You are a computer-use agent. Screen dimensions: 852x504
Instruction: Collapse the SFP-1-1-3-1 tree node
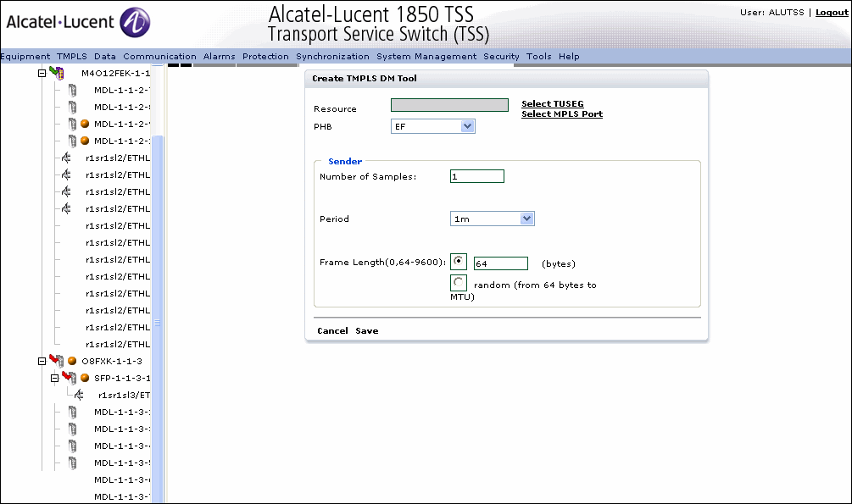click(54, 378)
